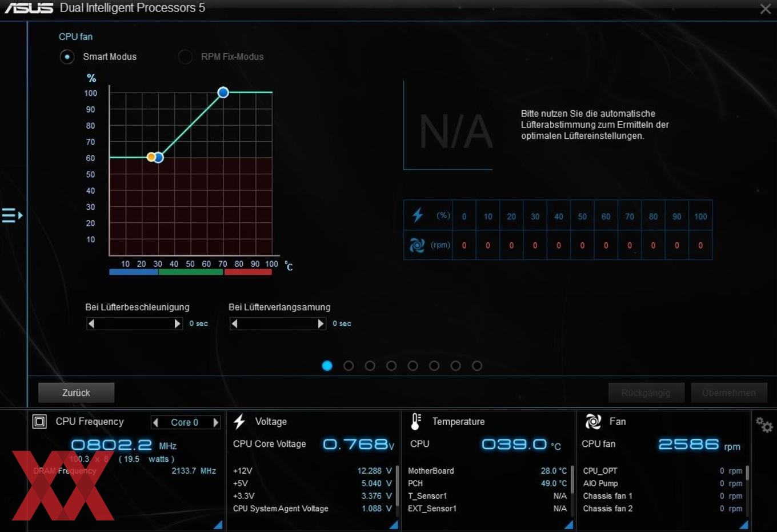Screen dimensions: 777x532
Task: Click the CPU System Agent Voltage row
Action: coord(313,509)
